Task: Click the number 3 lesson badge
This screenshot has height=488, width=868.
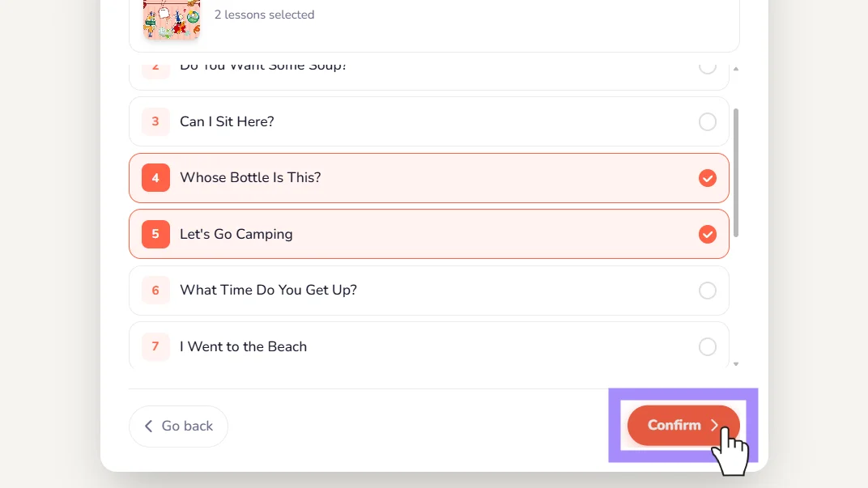Action: coord(155,121)
